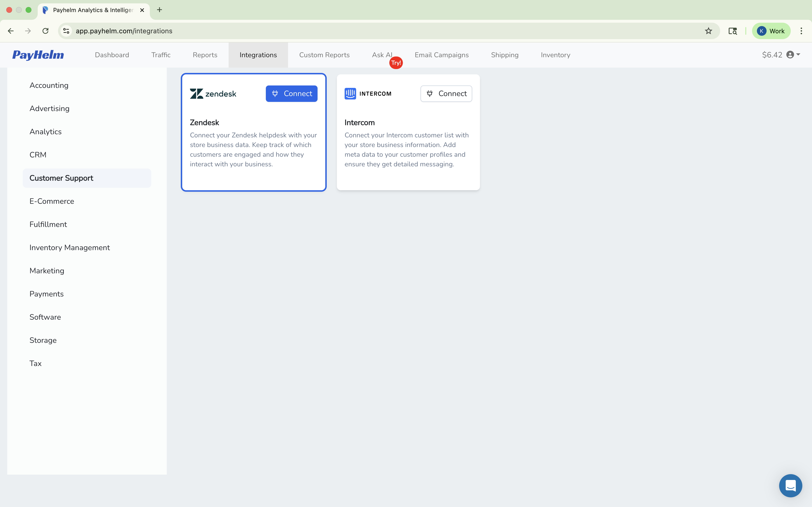
Task: Switch to the Custom Reports tab
Action: click(x=324, y=55)
